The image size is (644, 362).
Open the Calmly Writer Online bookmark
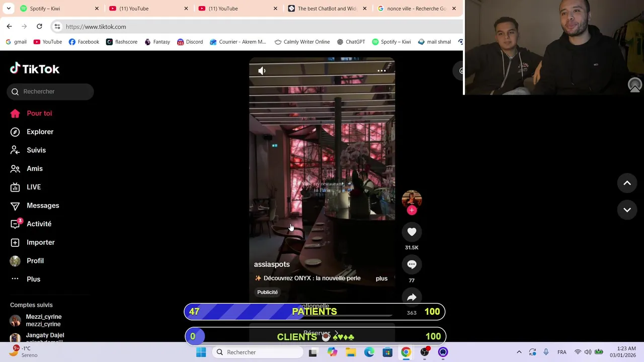click(x=302, y=42)
